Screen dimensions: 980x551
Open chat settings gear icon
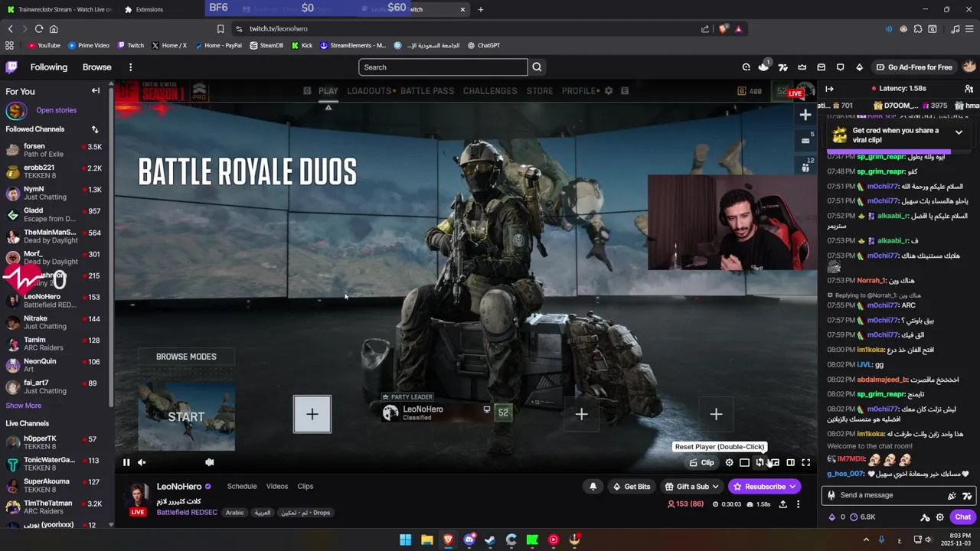940,517
